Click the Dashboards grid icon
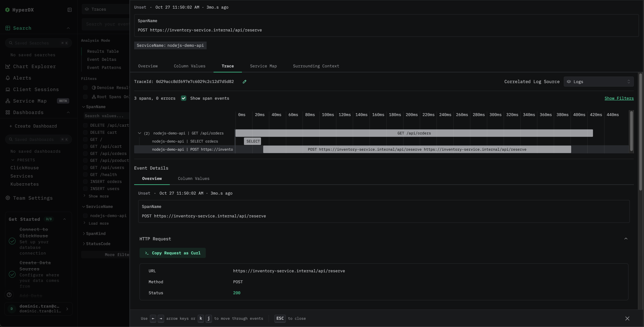644x327 pixels. (8, 112)
